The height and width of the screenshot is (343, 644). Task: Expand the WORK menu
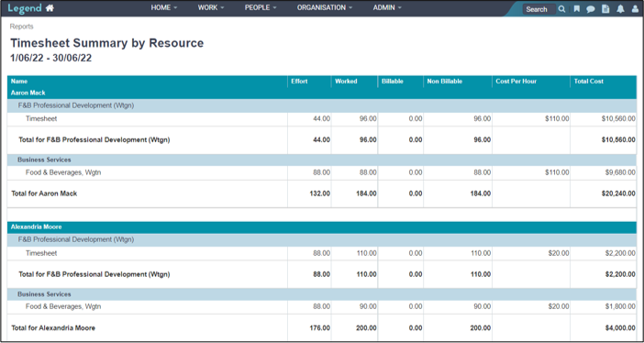click(x=211, y=8)
